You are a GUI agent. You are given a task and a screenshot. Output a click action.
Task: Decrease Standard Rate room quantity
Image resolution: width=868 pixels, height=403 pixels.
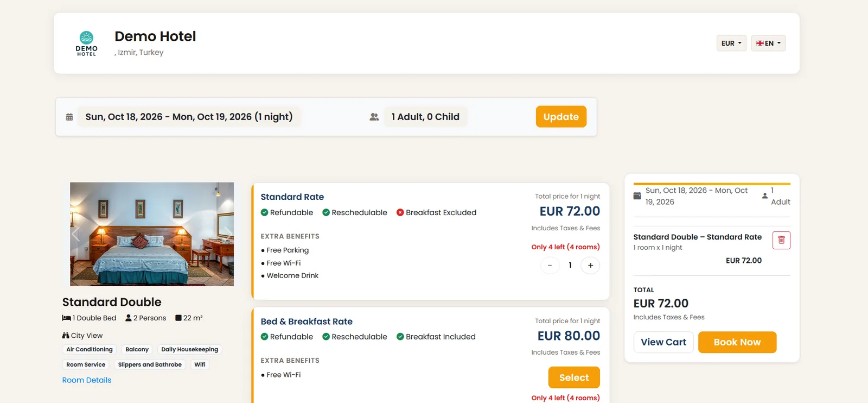point(550,265)
